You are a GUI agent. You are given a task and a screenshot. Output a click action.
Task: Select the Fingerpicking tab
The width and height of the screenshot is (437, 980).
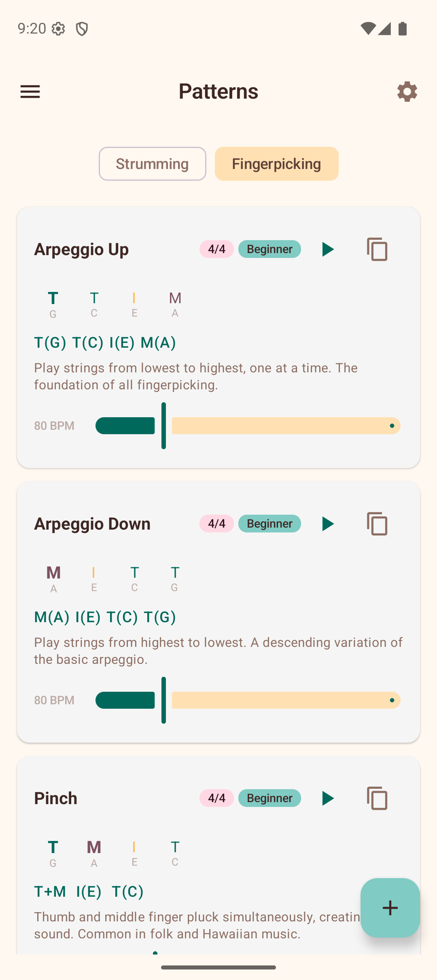coord(276,164)
